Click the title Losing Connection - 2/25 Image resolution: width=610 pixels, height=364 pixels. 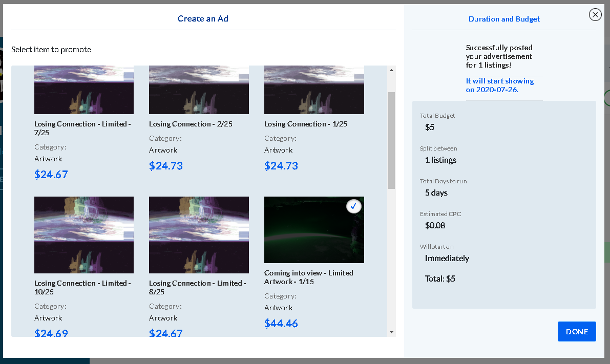pos(191,124)
